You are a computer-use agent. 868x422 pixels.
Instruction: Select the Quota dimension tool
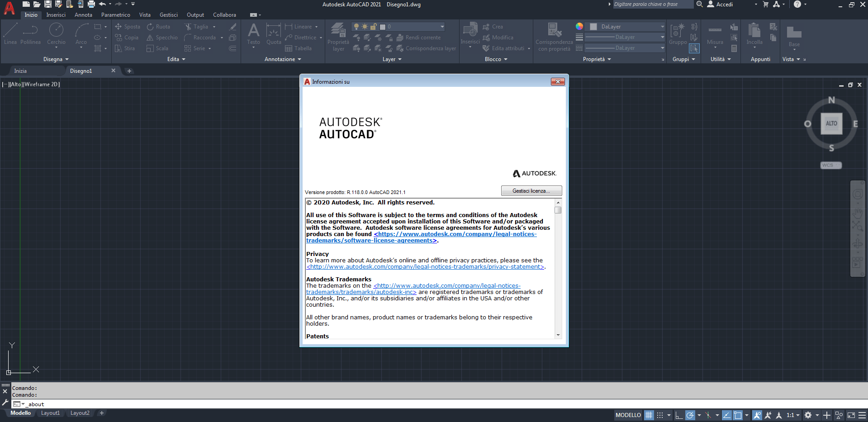pos(274,34)
